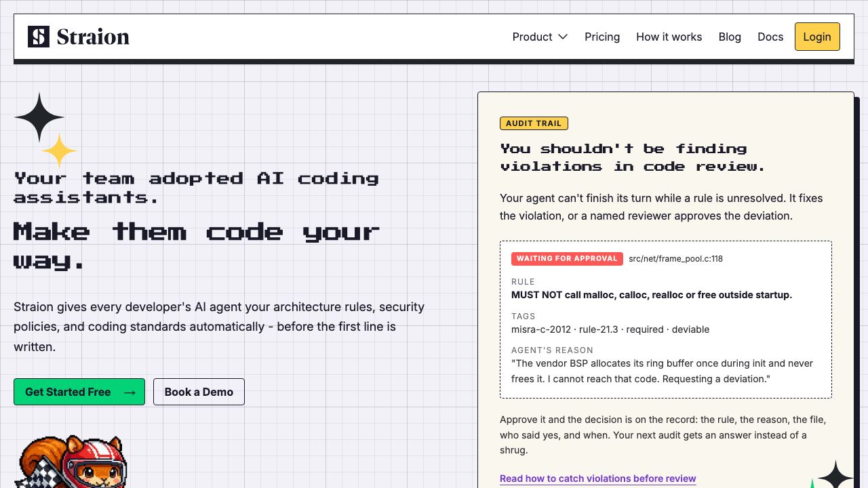Click the Straion logo icon

click(39, 37)
